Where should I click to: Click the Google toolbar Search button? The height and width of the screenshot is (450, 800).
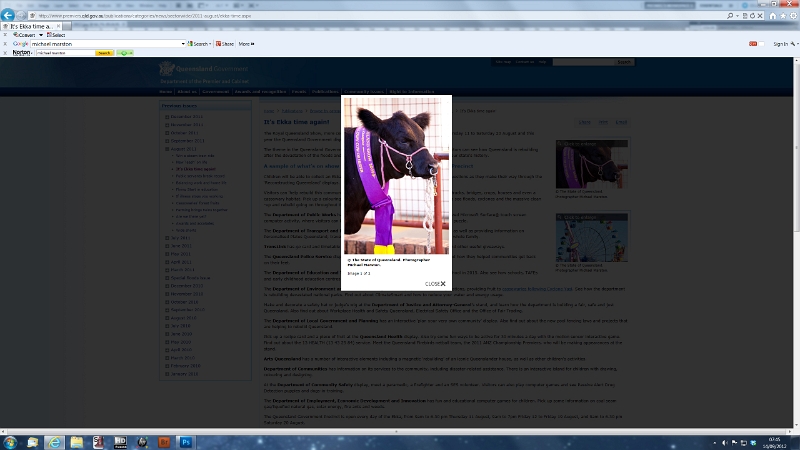[200, 44]
